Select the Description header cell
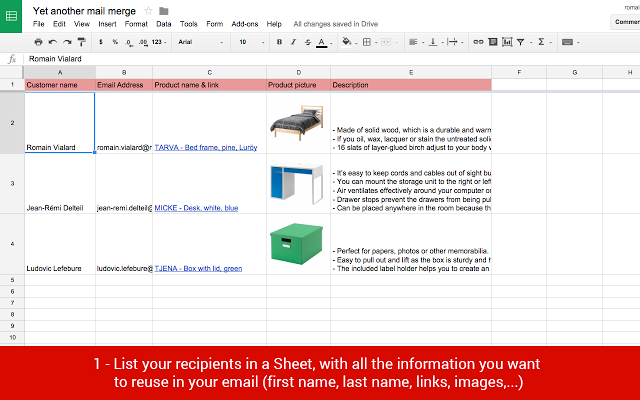The width and height of the screenshot is (640, 400). click(411, 85)
